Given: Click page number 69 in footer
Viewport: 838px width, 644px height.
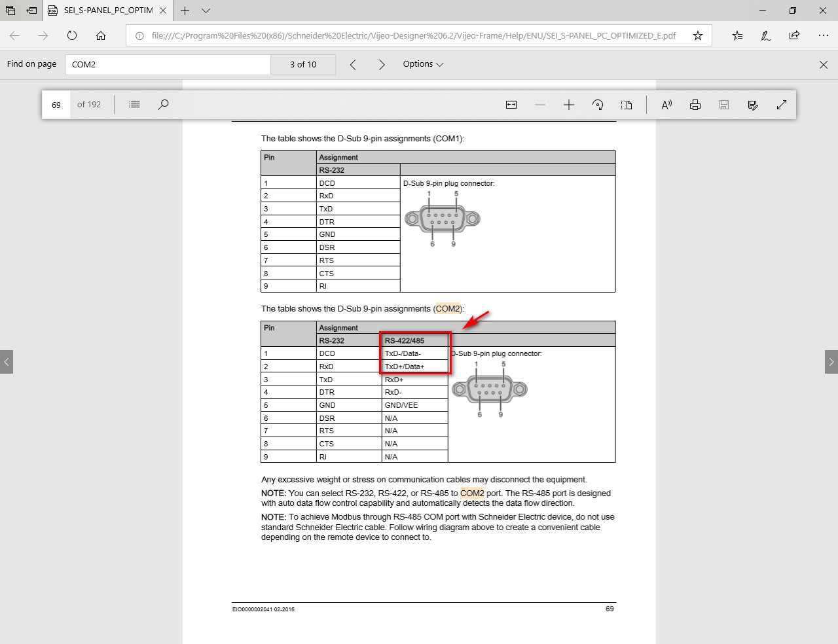Looking at the screenshot, I should click(610, 609).
